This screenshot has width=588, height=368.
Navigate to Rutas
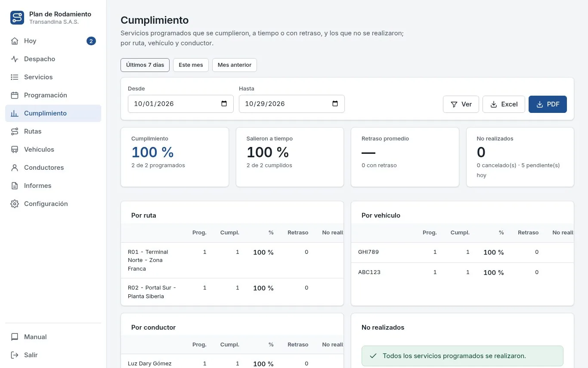(53, 131)
